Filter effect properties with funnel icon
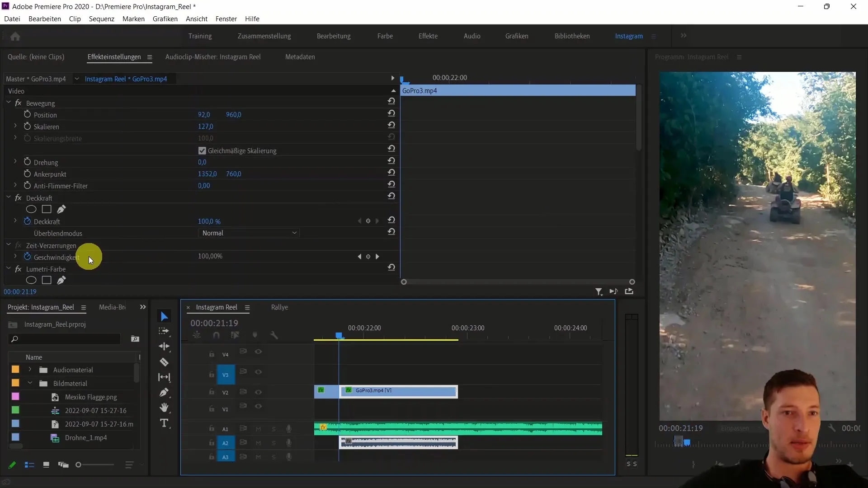The height and width of the screenshot is (488, 868). point(599,292)
